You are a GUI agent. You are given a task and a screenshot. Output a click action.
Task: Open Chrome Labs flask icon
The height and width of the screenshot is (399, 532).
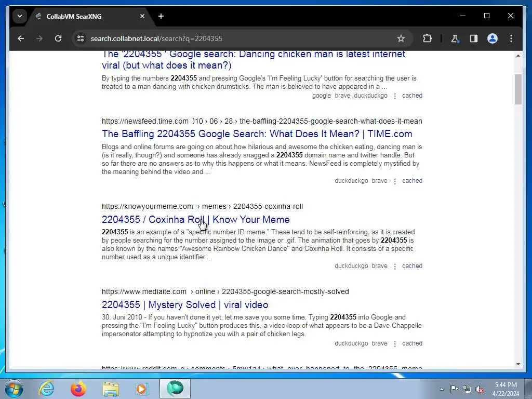[x=455, y=38]
